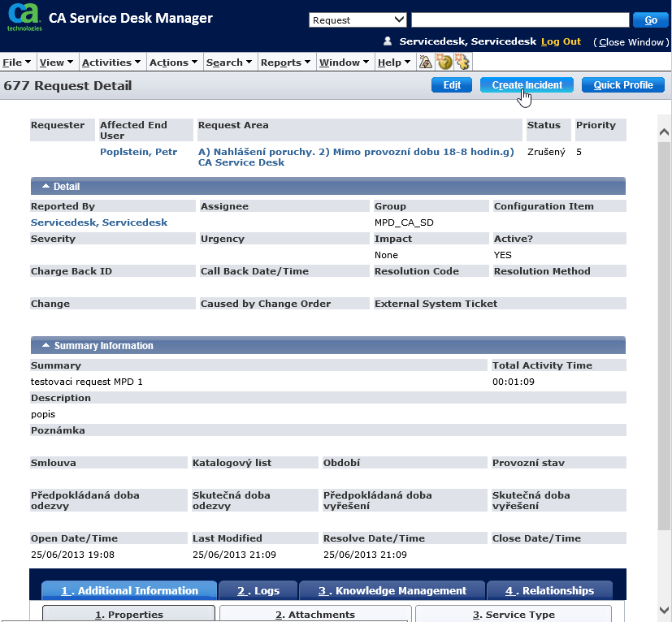Switch to the Knowledge Management tab

392,590
